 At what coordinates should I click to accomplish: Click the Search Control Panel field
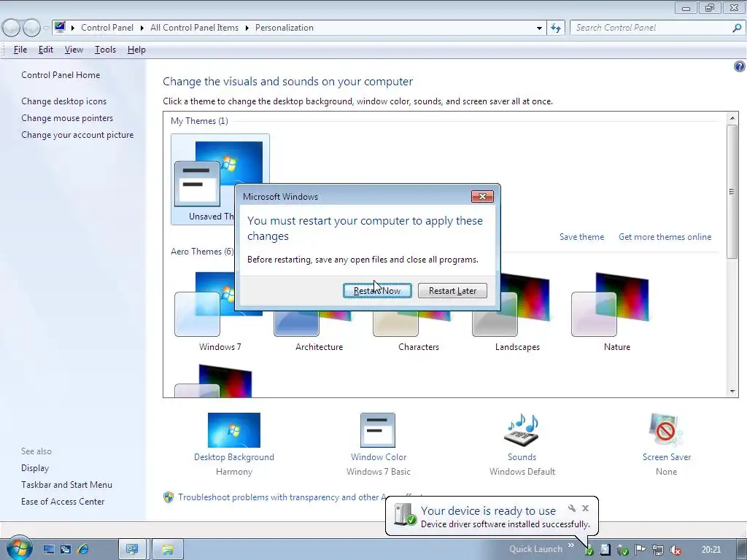[x=650, y=28]
